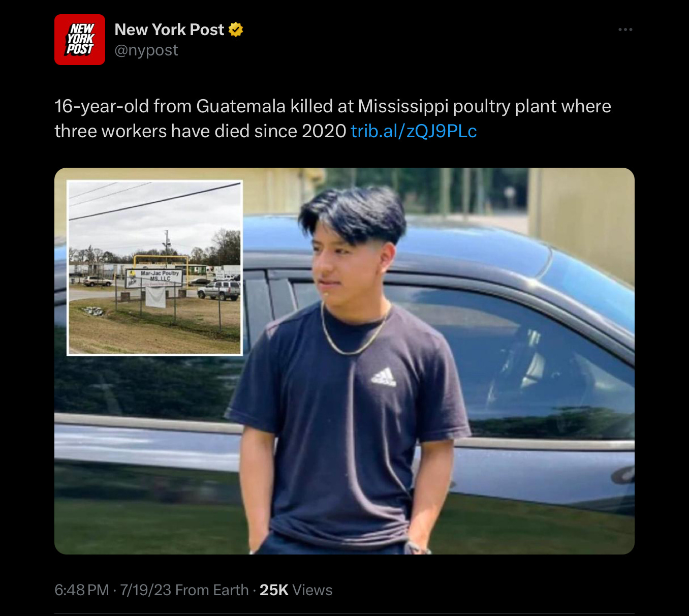689x616 pixels.
Task: Click the Views label beside 25K
Action: [x=312, y=590]
